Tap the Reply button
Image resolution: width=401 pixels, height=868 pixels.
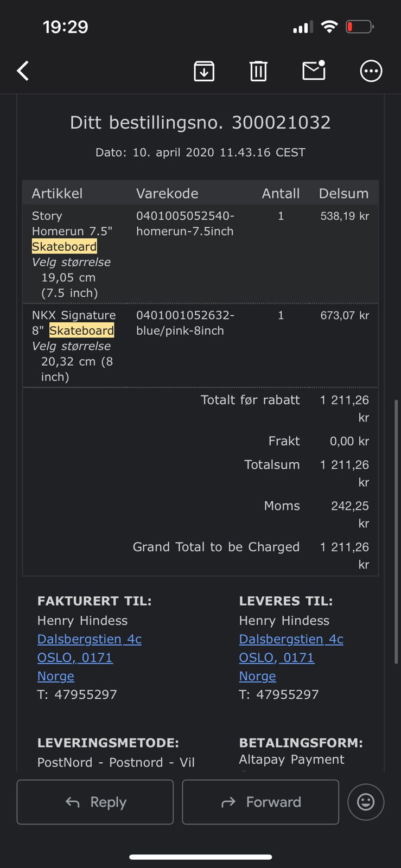click(95, 802)
